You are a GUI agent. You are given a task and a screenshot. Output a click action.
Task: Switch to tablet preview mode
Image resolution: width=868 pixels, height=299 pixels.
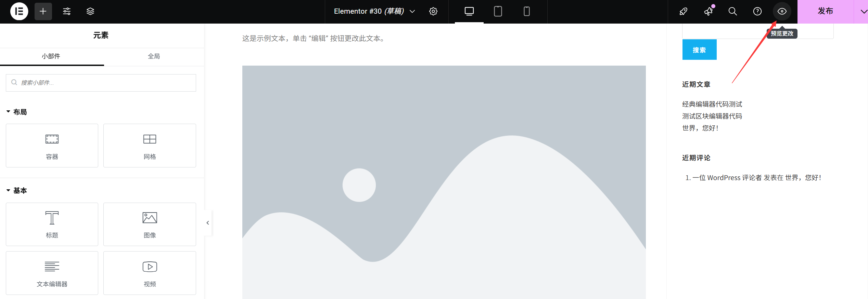tap(498, 11)
